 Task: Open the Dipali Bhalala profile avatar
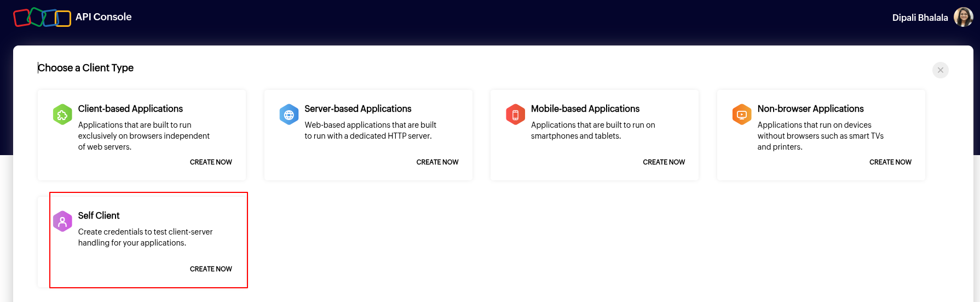tap(963, 17)
